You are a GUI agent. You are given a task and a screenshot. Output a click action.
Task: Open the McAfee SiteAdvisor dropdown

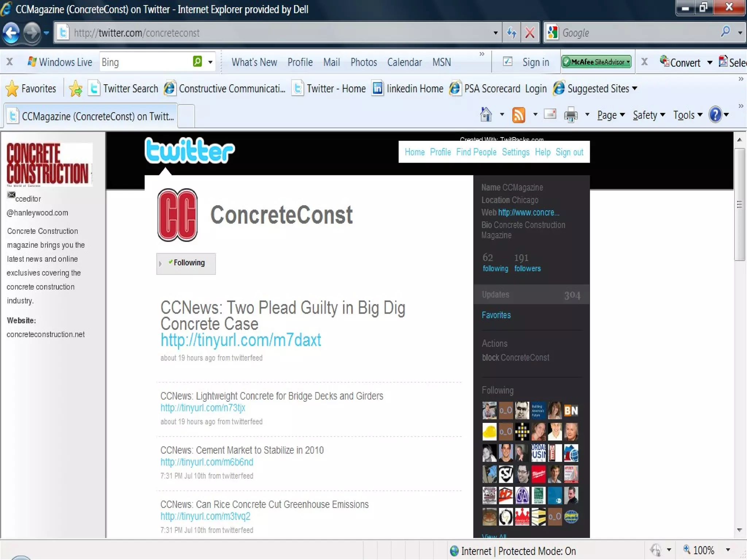click(x=628, y=62)
